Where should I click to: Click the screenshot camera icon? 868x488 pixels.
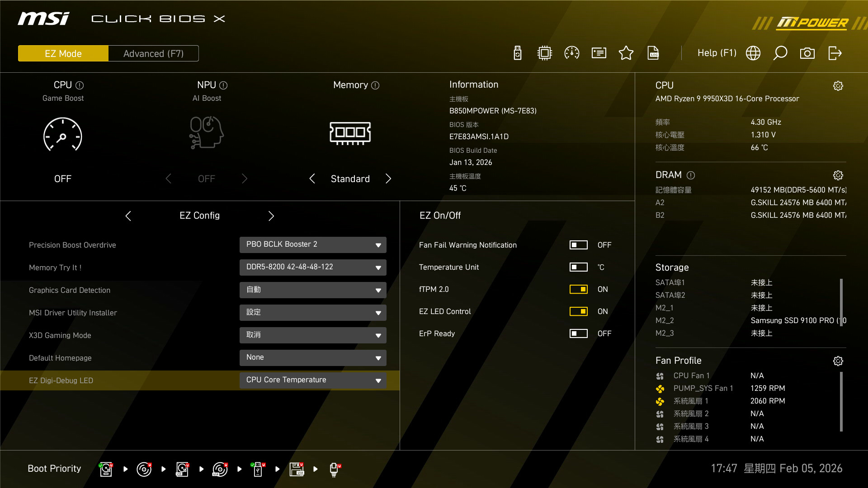tap(807, 53)
